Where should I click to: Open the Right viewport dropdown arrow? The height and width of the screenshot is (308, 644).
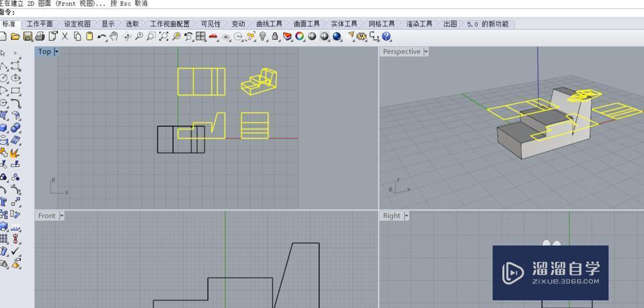tap(406, 216)
